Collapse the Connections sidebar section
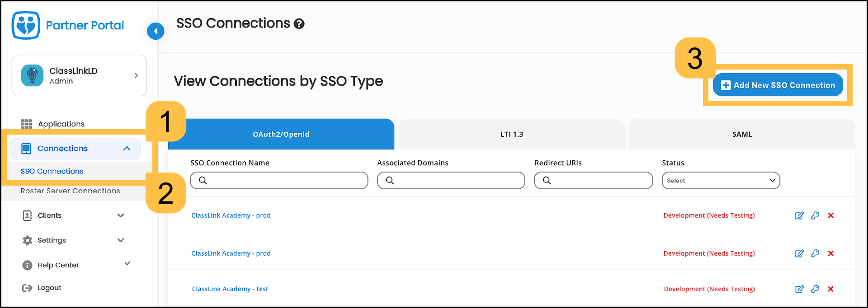This screenshot has width=868, height=308. pyautogui.click(x=127, y=149)
